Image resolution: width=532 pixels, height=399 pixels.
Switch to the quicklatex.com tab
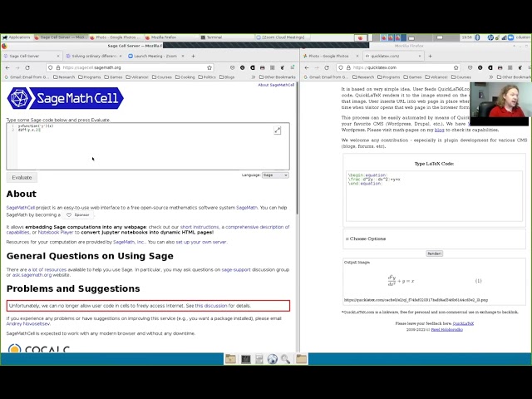[x=393, y=56]
